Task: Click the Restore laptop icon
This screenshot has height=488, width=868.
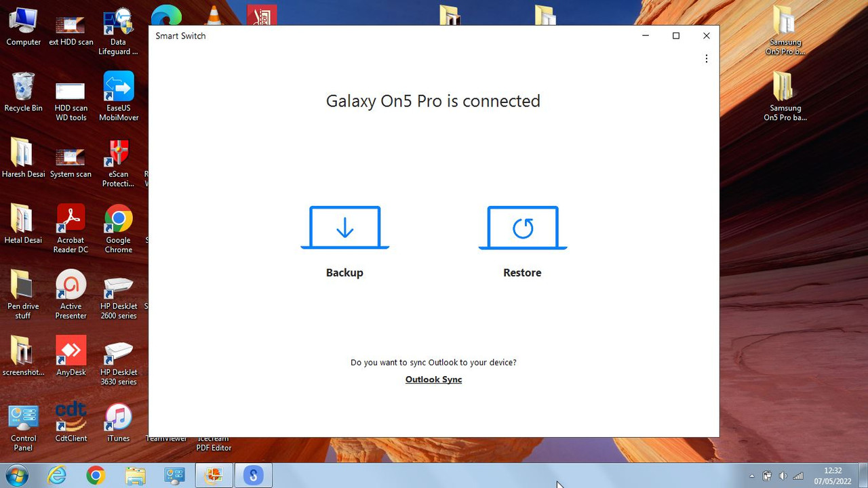Action: pos(522,228)
